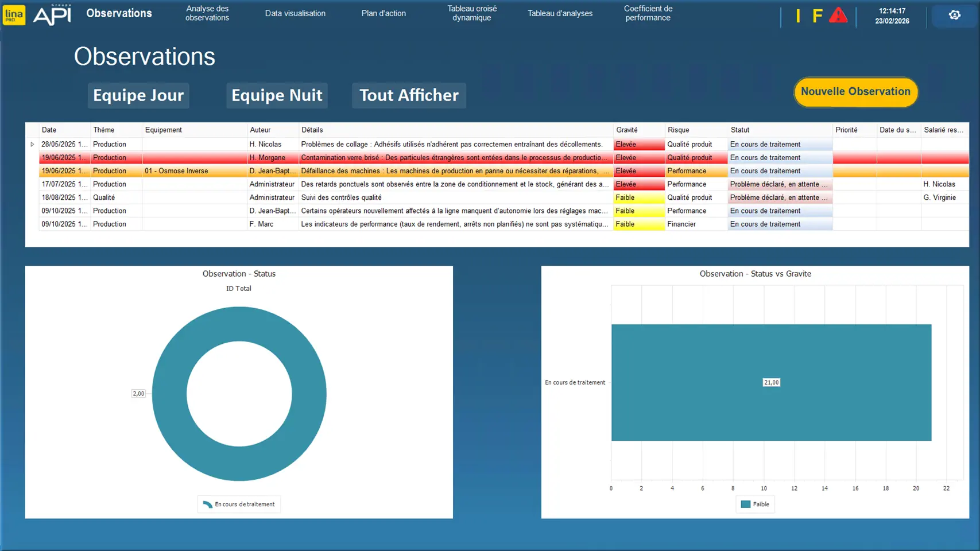Image resolution: width=980 pixels, height=551 pixels.
Task: Expand the first row using the triangle indicator
Action: pos(32,145)
